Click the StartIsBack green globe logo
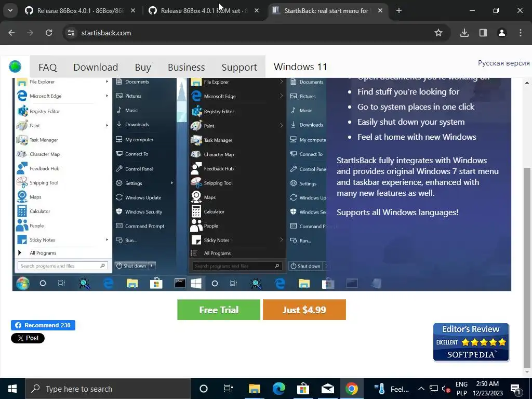Screen dimensions: 532x399 [x=15, y=66]
